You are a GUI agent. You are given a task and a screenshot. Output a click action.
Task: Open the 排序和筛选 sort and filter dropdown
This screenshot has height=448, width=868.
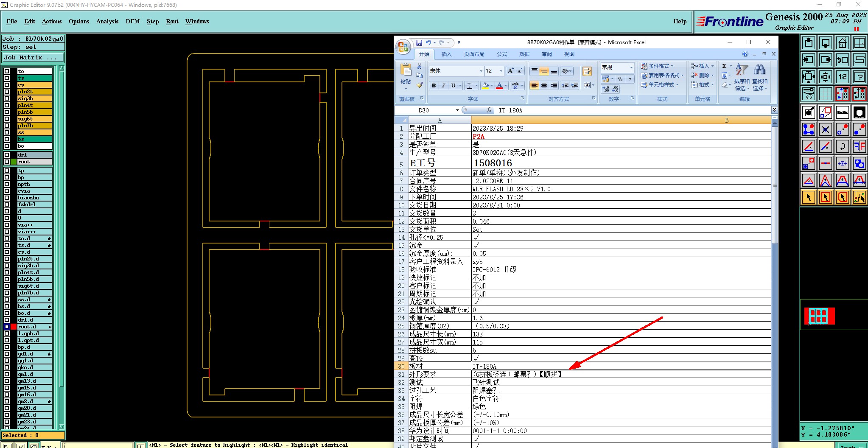click(742, 77)
